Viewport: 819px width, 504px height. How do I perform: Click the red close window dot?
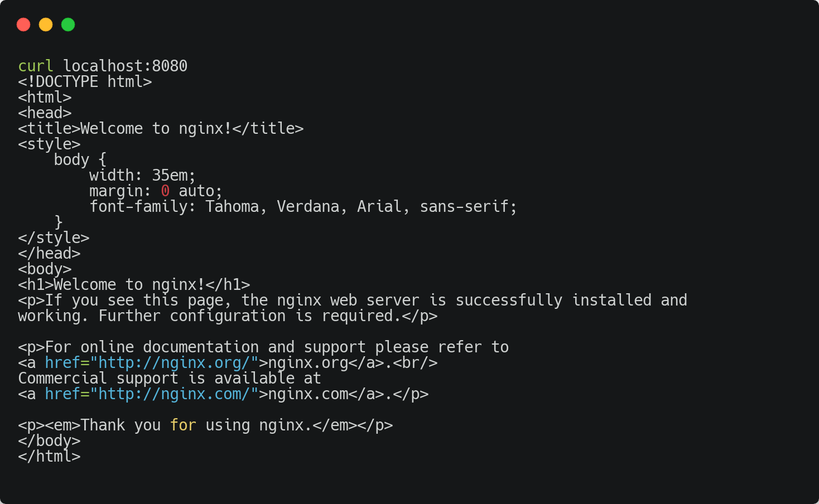click(23, 25)
